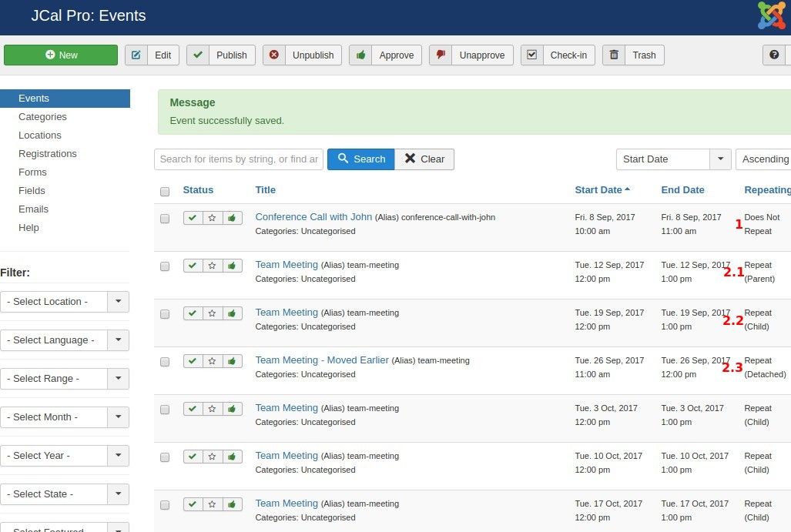Open the Categories sidebar section
Viewport: 791px width, 532px height.
click(x=42, y=117)
